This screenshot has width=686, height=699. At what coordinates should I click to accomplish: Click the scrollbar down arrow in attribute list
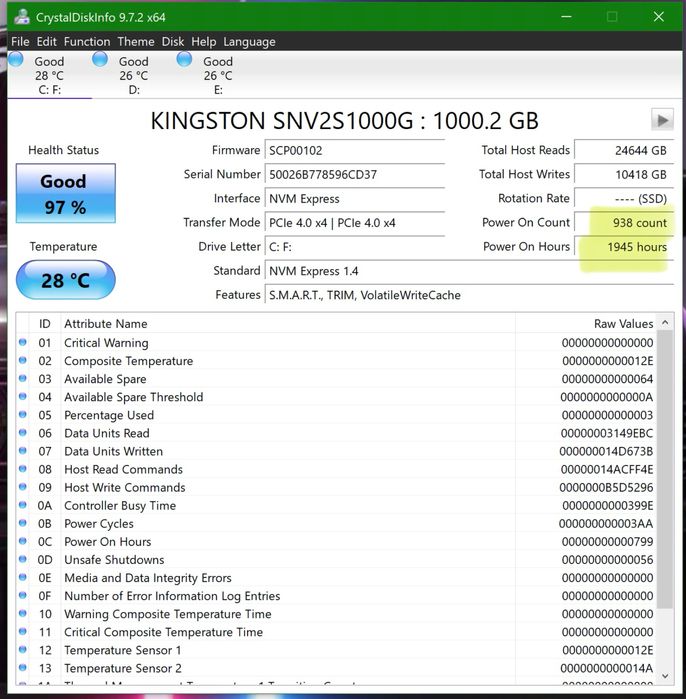[x=665, y=676]
